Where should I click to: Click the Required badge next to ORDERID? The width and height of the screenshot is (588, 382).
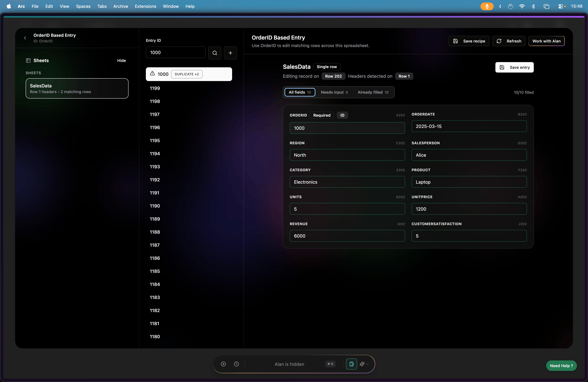click(x=322, y=115)
